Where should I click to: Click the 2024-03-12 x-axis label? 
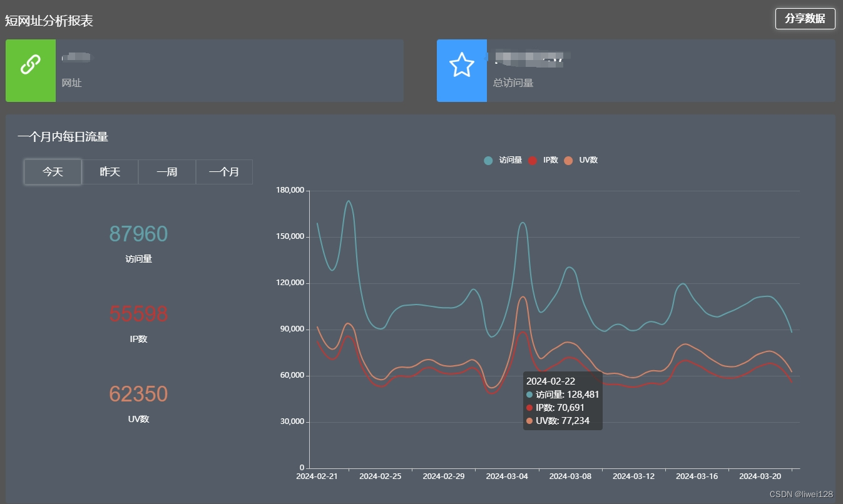coord(633,476)
